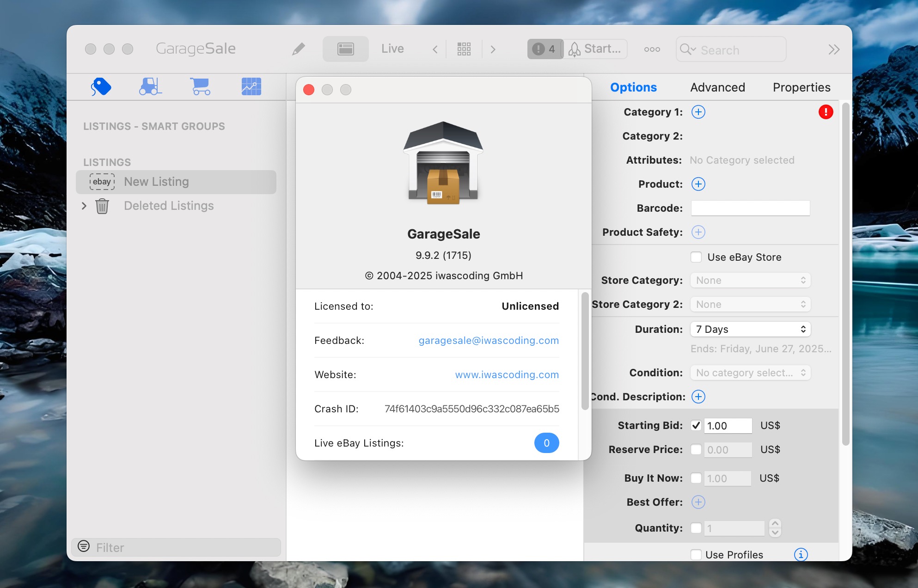Image resolution: width=918 pixels, height=588 pixels.
Task: Click the Starting Bid amount field
Action: pyautogui.click(x=728, y=426)
